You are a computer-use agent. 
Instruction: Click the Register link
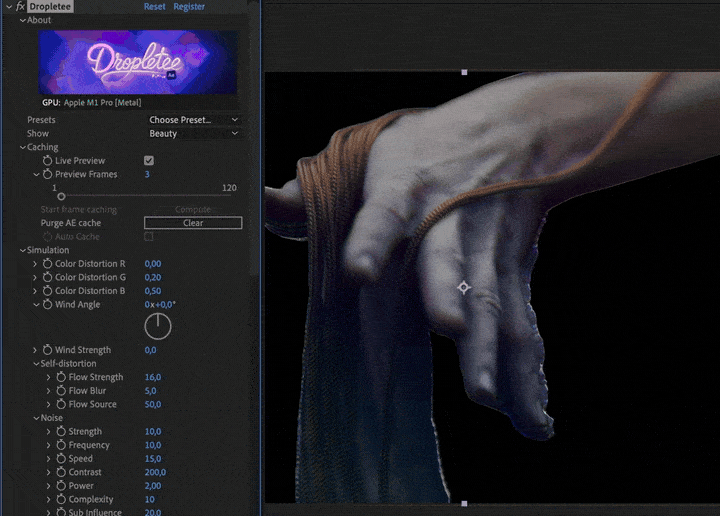(189, 7)
